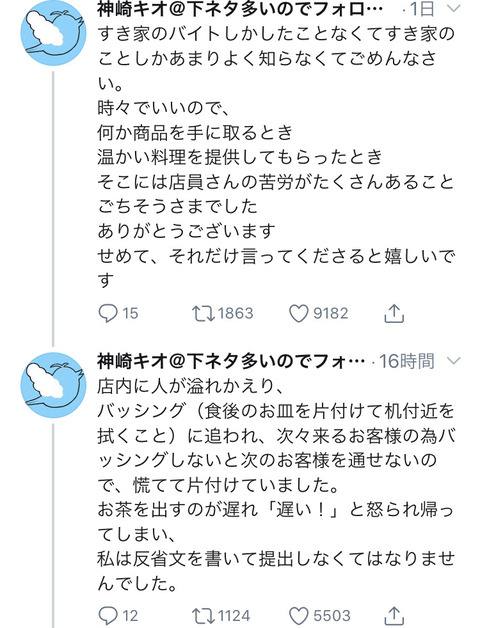Open the second tweet author's bird avatar
The height and width of the screenshot is (628, 480).
53,385
